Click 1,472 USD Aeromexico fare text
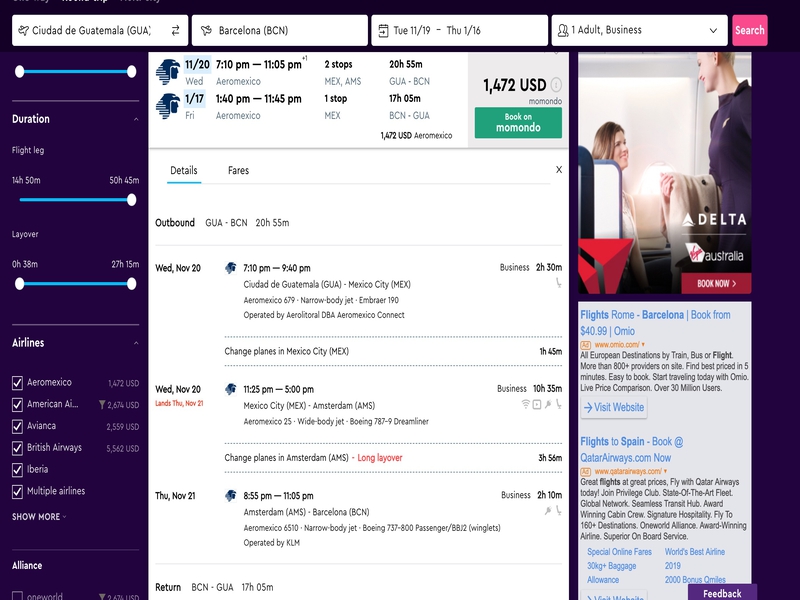Viewport: 800px width, 600px height. [x=416, y=136]
